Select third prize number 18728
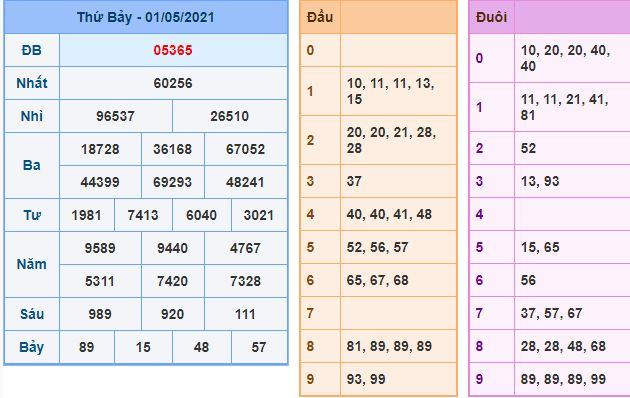630x398 pixels. tap(100, 149)
